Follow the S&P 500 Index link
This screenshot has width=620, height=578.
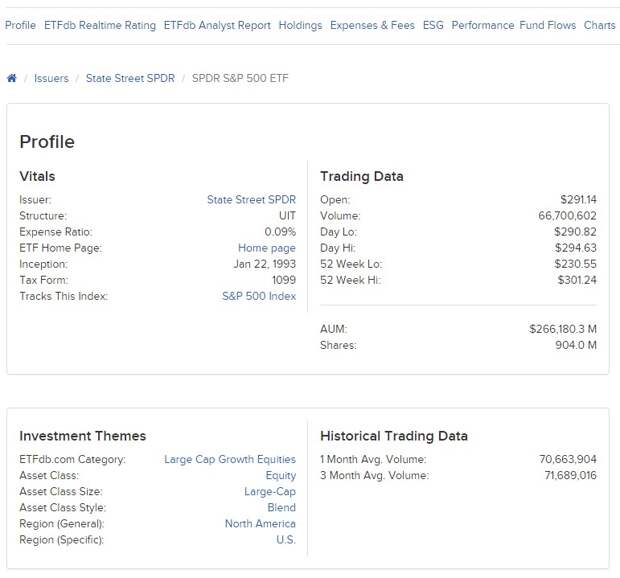(x=259, y=296)
